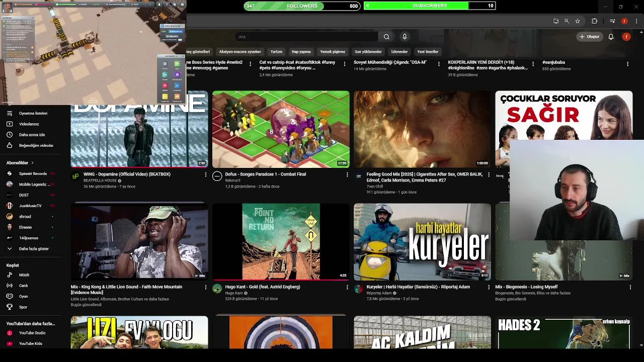Open the YouTube account avatar menu

click(x=626, y=37)
